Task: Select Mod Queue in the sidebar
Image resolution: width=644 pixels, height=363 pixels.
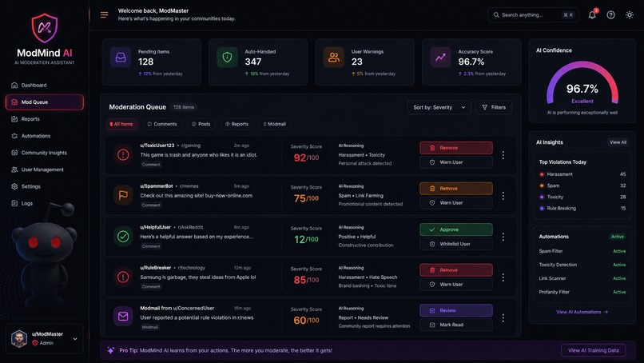Action: tap(45, 102)
